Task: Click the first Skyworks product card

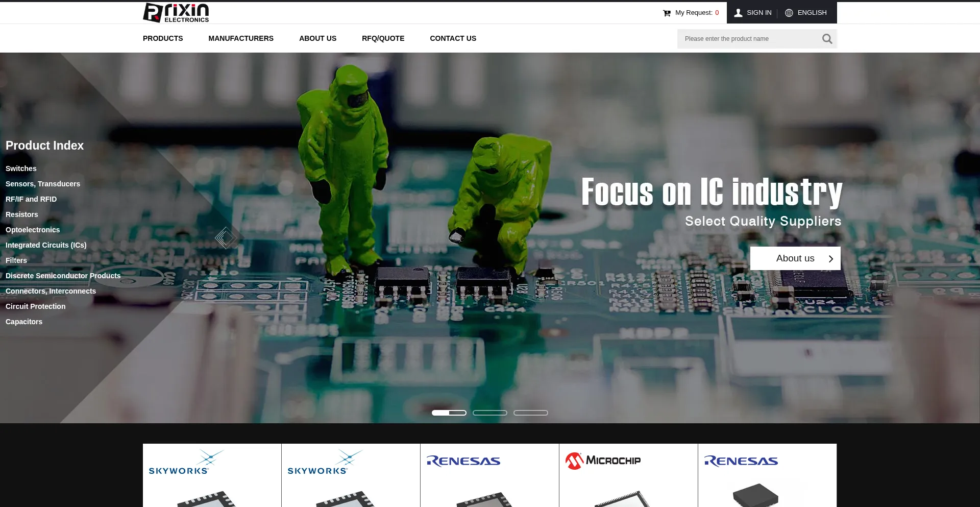Action: click(212, 475)
